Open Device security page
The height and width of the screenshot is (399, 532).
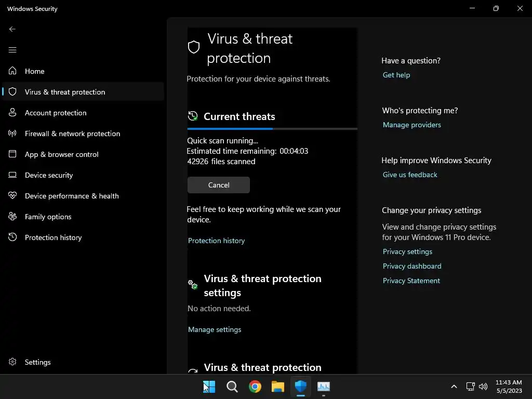coord(83,175)
